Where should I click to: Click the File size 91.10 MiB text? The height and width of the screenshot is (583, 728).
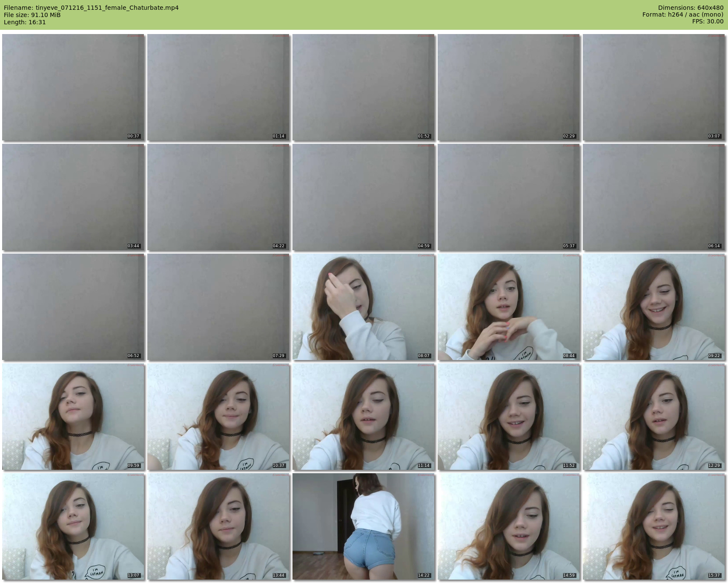click(x=32, y=15)
